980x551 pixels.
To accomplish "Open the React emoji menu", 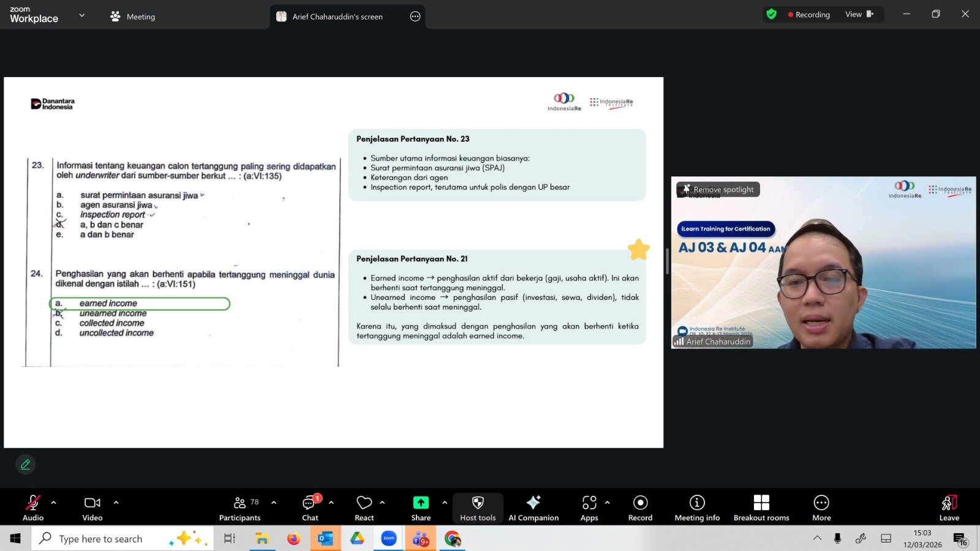I will [x=364, y=508].
